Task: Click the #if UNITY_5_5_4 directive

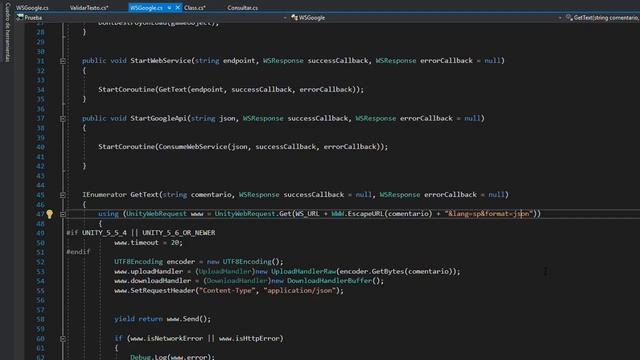Action: [141, 233]
